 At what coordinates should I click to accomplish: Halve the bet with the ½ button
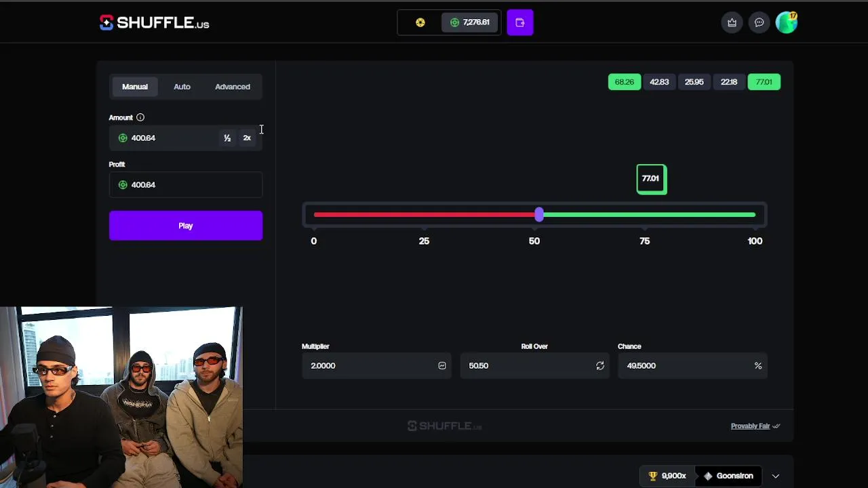[227, 138]
